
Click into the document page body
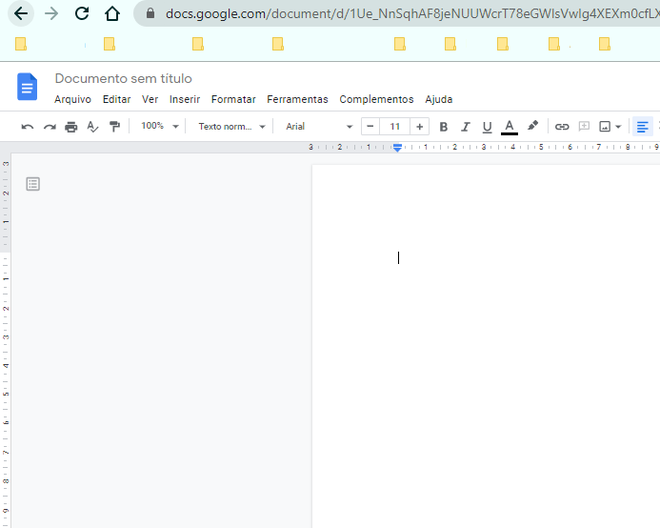486,345
